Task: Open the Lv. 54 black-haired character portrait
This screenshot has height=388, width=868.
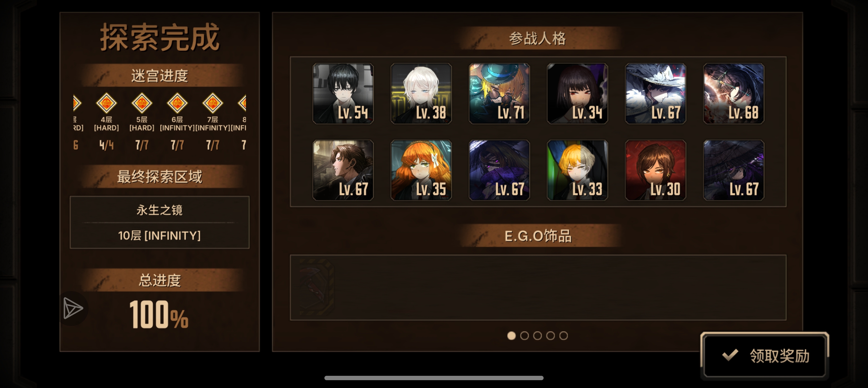Action: (343, 94)
